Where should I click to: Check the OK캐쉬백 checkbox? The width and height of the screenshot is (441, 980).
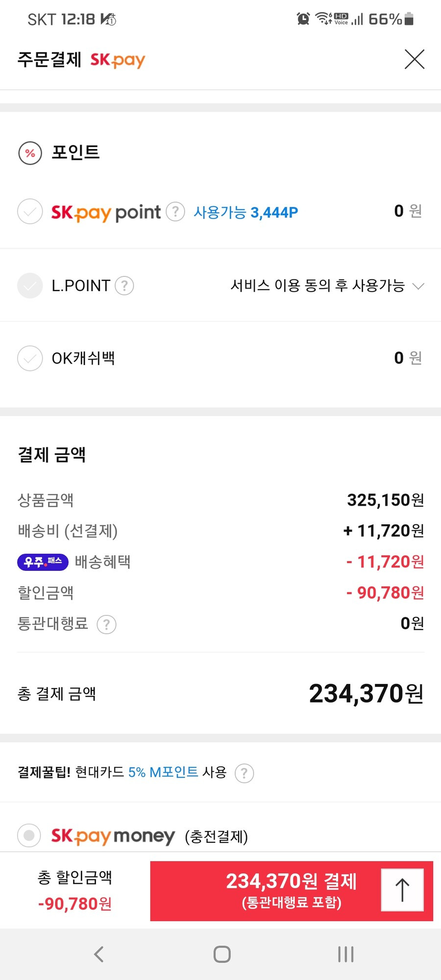30,358
